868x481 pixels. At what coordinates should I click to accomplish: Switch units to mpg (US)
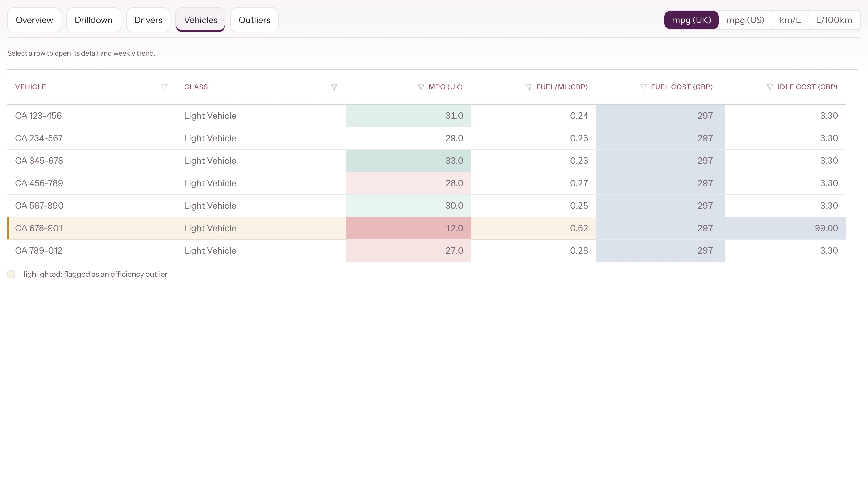click(x=745, y=20)
